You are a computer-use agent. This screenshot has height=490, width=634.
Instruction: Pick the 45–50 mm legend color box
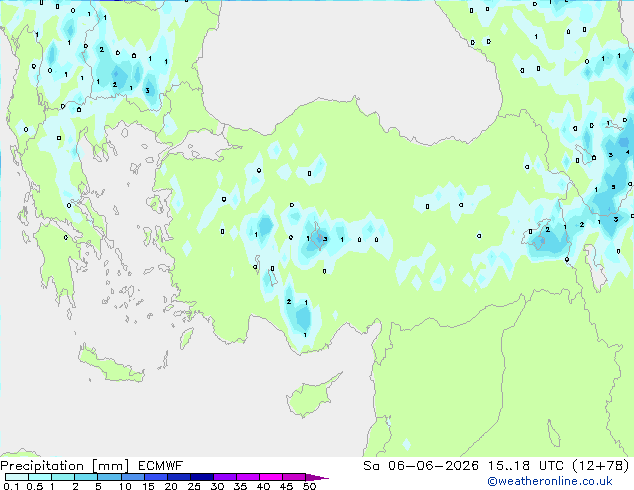[294, 477]
